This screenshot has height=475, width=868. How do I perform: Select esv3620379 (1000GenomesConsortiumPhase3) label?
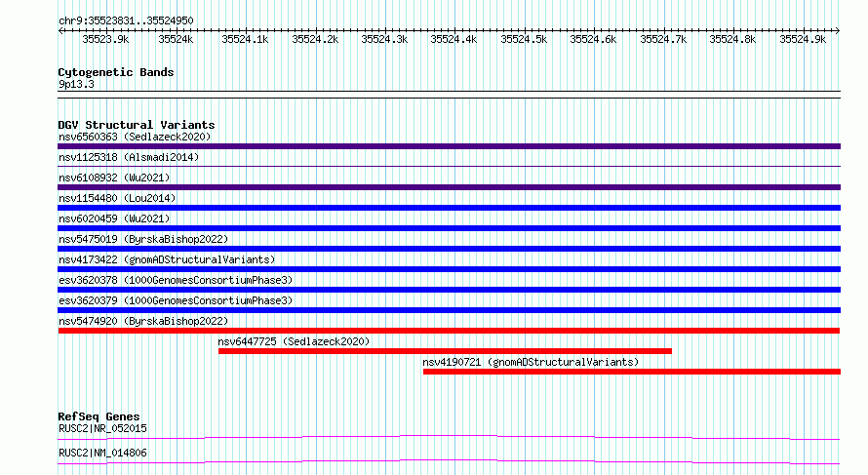(176, 300)
